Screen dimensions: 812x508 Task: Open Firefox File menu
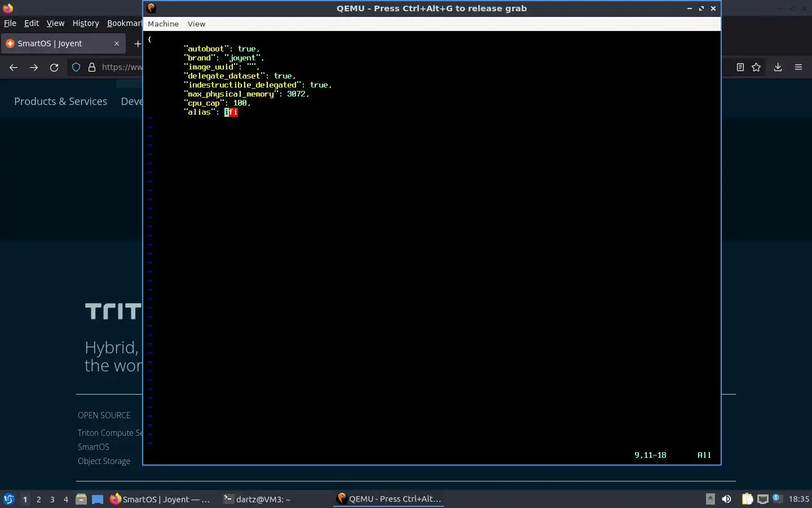10,23
